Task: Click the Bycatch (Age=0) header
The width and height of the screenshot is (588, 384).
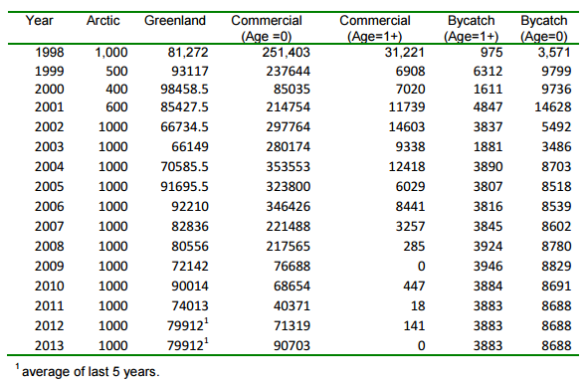Action: coord(544,29)
